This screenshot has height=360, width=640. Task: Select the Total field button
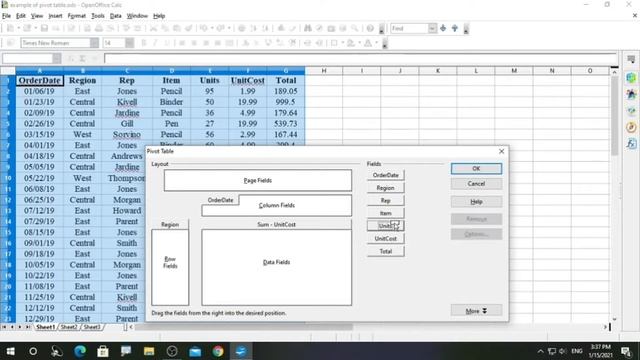(x=386, y=251)
